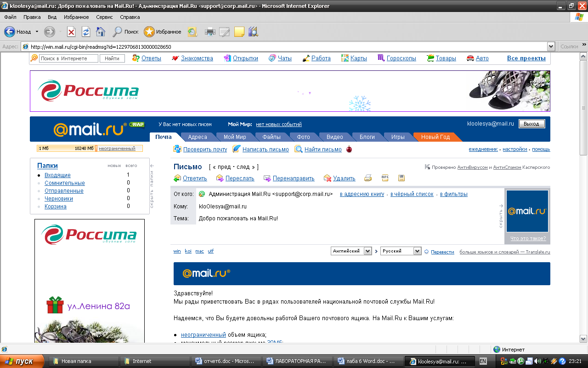
Task: Click the Проверить почту refresh icon
Action: tap(177, 149)
